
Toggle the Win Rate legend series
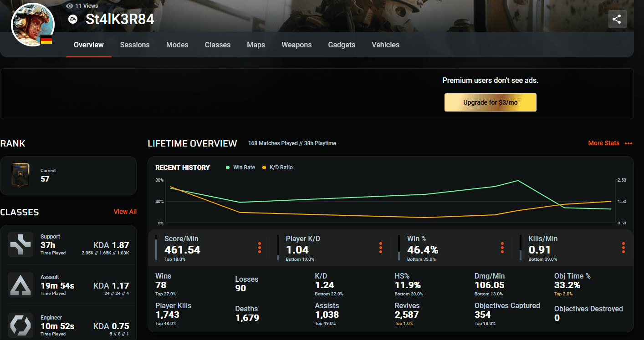point(240,167)
